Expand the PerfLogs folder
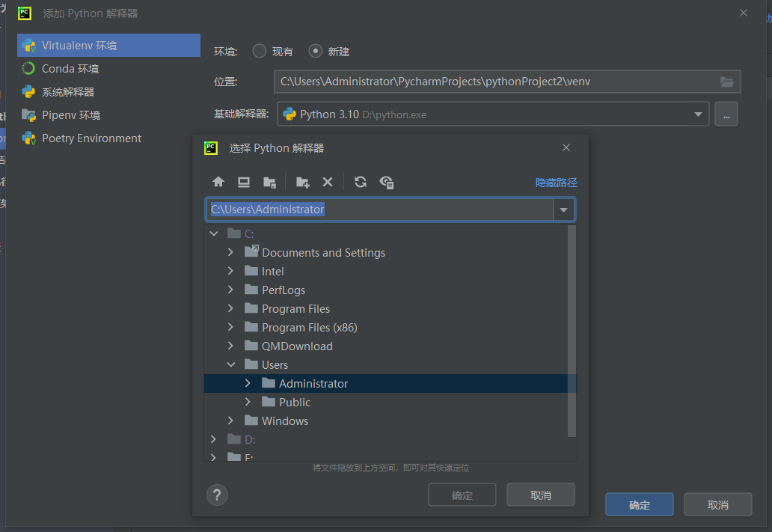 [x=230, y=290]
